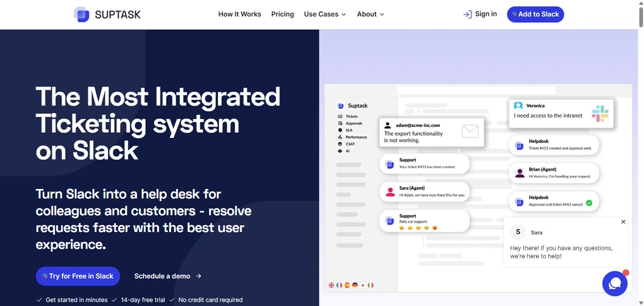Click the Slack logo on Veronica's message card
The image size is (644, 306).
click(600, 114)
